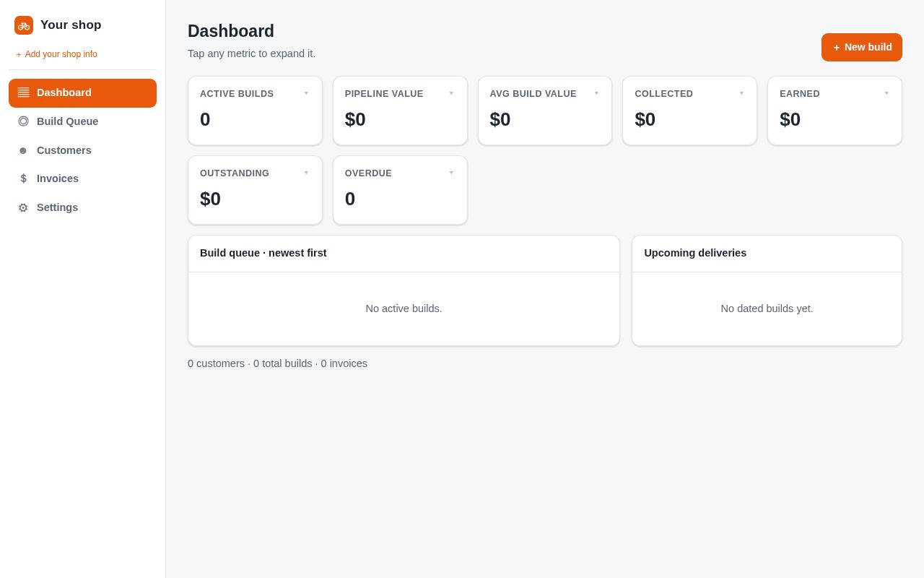Expand the Earned metric arrow
This screenshot has width=924, height=578.
[886, 93]
